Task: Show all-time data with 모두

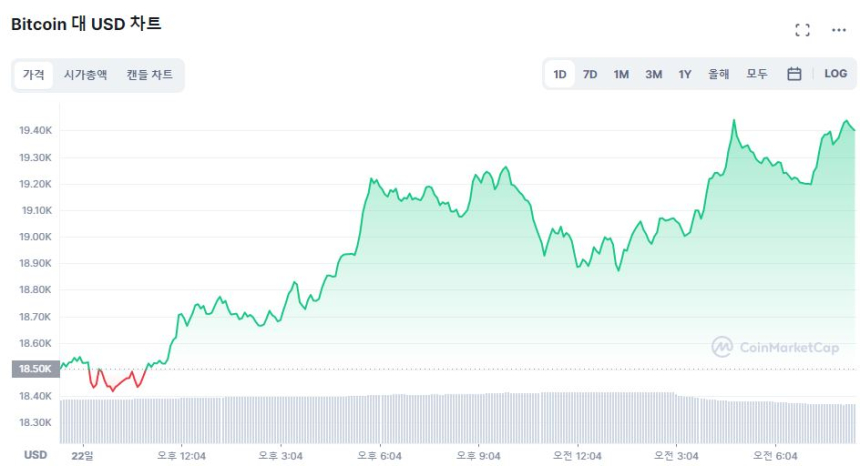Action: coord(757,74)
